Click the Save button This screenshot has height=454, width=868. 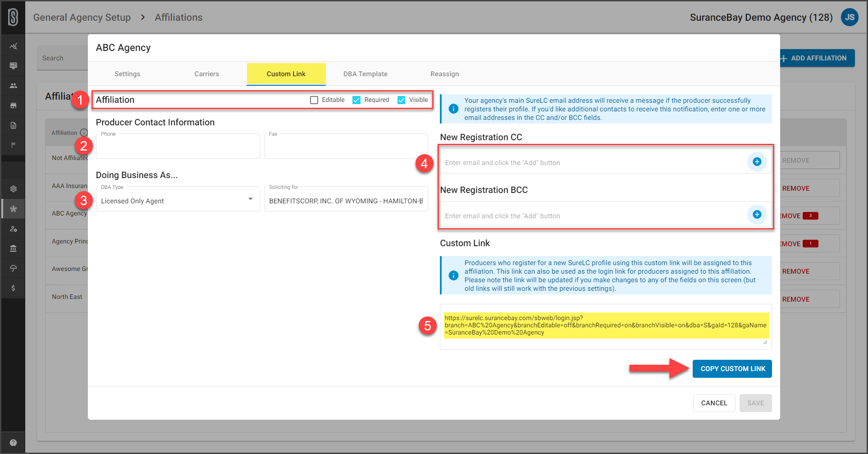coord(755,403)
